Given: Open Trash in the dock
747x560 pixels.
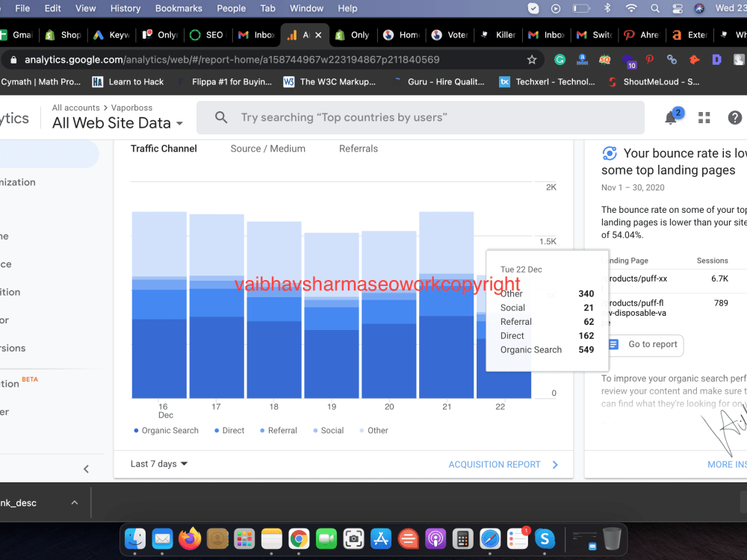Looking at the screenshot, I should point(613,538).
